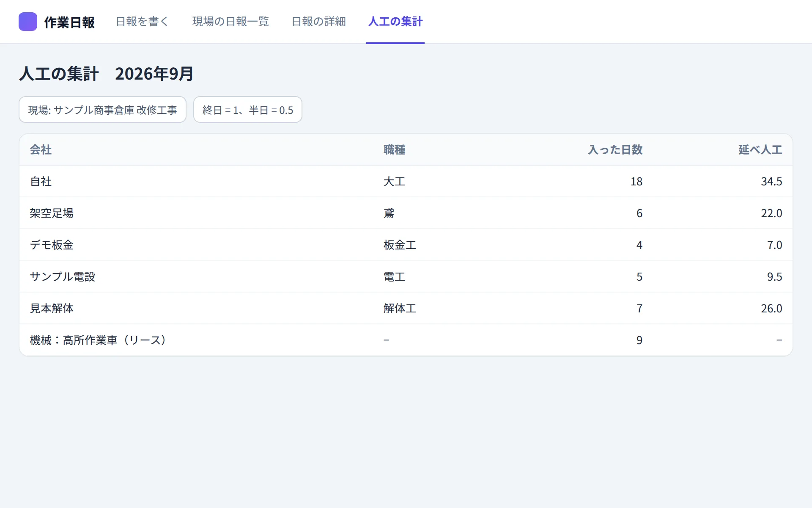Image resolution: width=812 pixels, height=508 pixels.
Task: Click the 34.5 total man-days value
Action: (771, 181)
